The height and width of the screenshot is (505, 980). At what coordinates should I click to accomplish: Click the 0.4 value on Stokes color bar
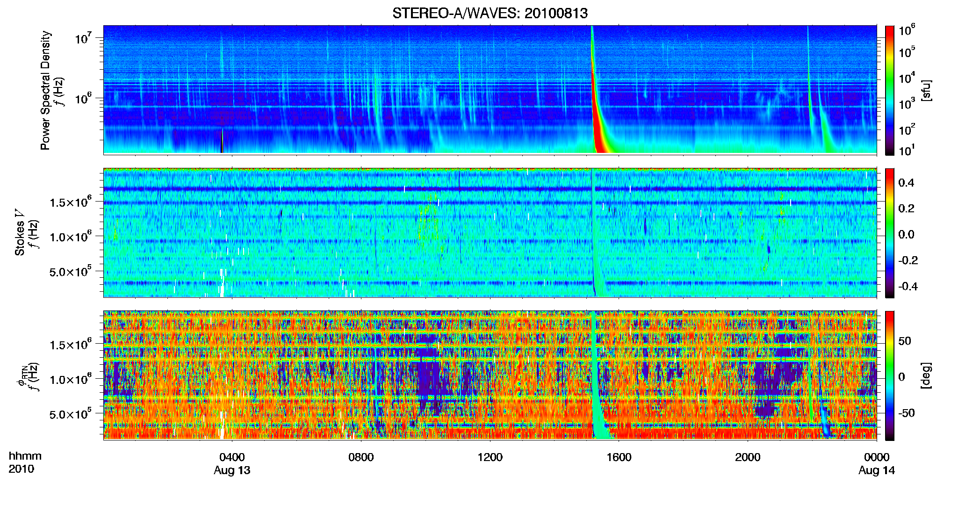[x=906, y=183]
